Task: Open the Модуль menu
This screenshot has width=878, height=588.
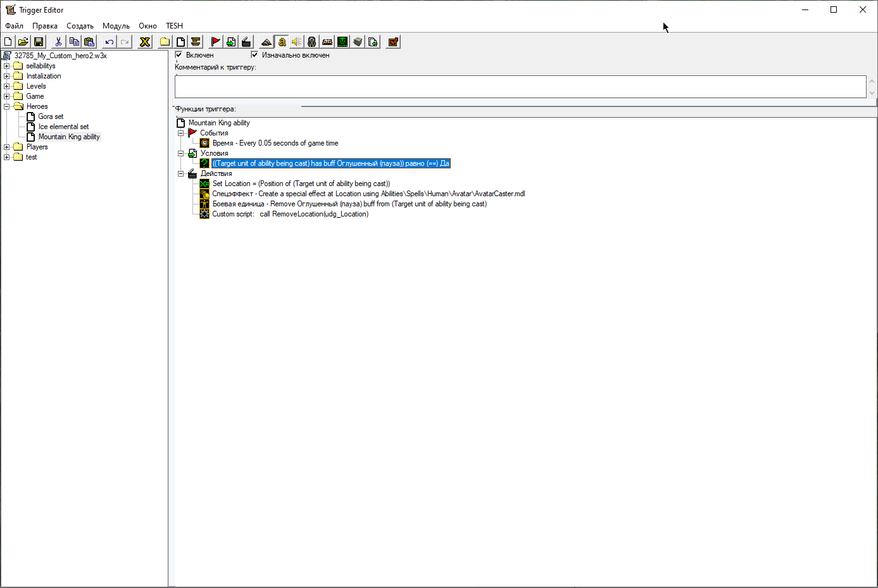Action: point(116,26)
